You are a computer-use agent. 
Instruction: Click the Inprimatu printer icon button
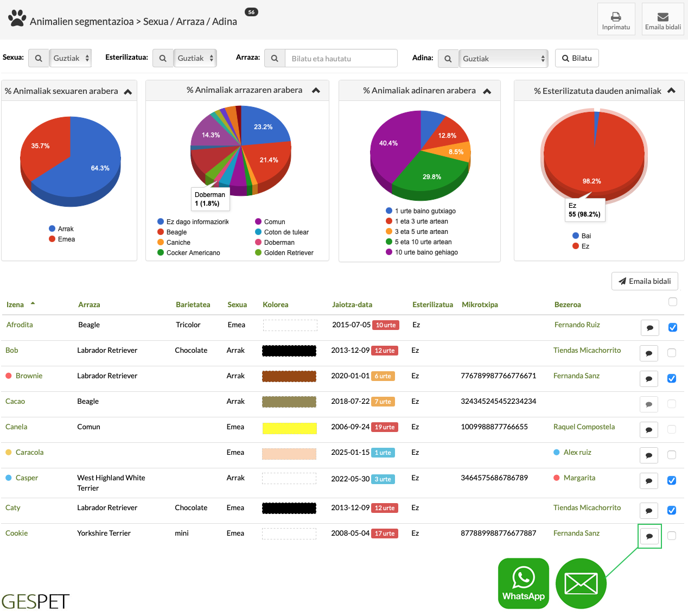tap(616, 20)
